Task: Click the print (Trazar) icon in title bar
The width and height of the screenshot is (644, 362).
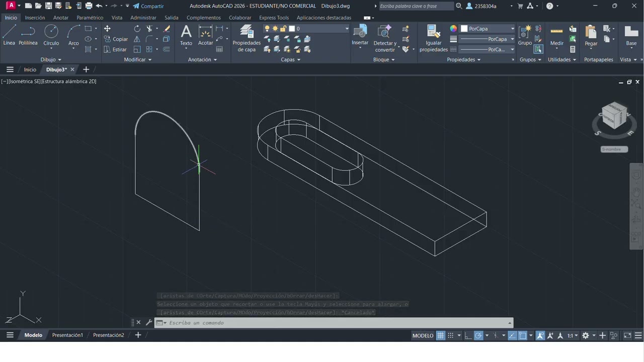Action: (89, 6)
